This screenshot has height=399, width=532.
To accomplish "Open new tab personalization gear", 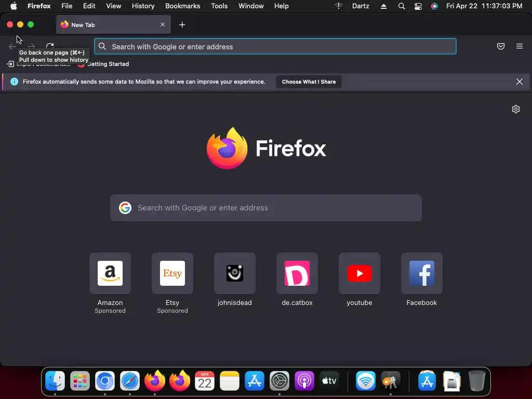I will tap(516, 109).
